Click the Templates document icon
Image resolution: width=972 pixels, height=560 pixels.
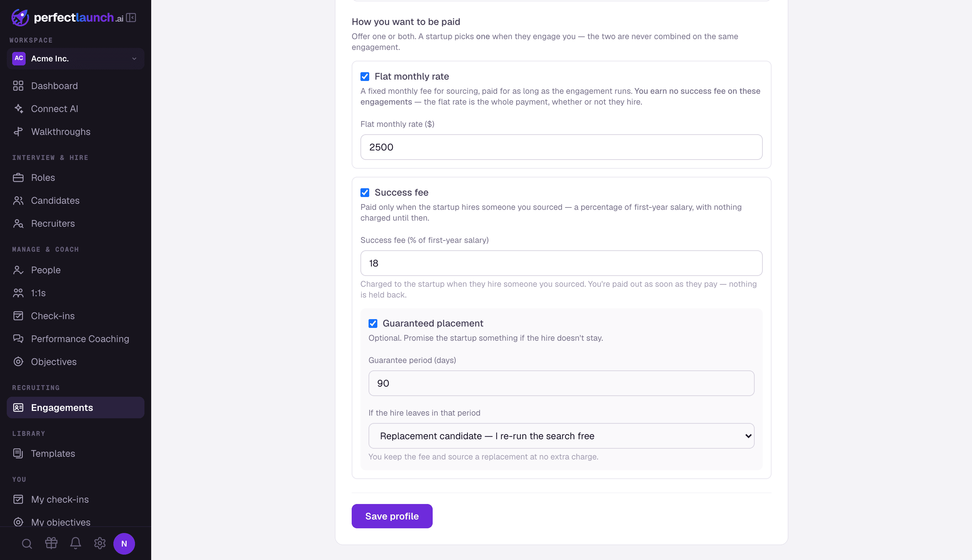point(18,453)
